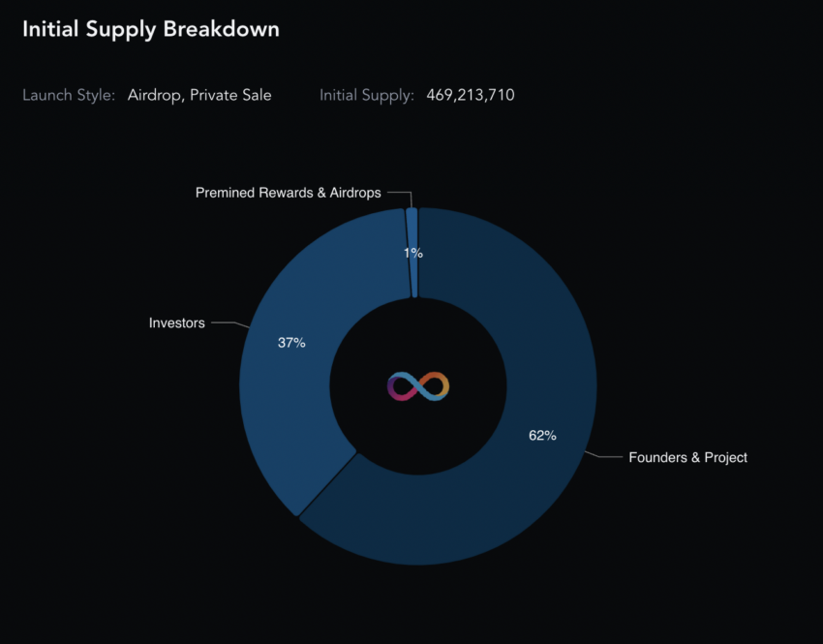Click the Initial Supply Breakdown heading
Screen dimensions: 823x644
[x=151, y=29]
